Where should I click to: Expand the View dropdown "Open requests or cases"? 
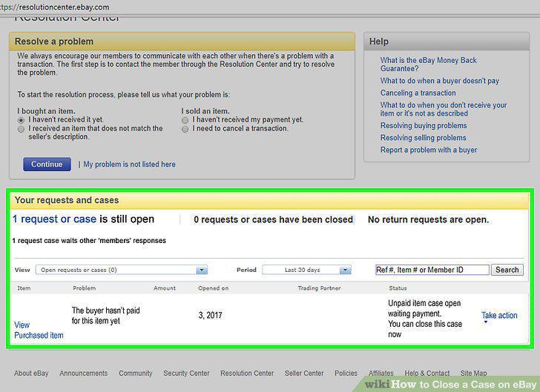click(x=122, y=270)
